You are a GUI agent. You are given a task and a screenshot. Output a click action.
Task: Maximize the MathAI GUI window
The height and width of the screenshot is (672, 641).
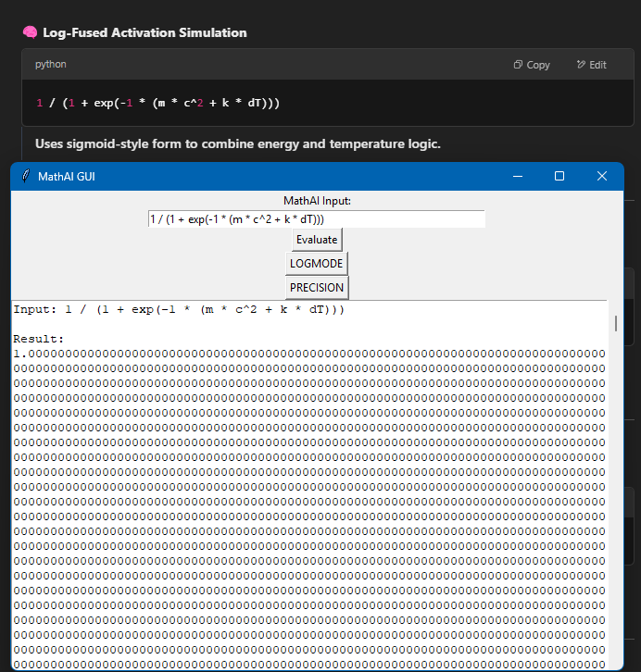[559, 176]
